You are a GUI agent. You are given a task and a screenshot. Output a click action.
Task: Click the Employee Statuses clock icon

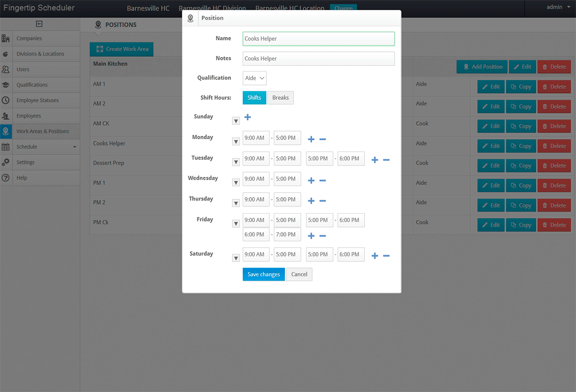pos(7,100)
